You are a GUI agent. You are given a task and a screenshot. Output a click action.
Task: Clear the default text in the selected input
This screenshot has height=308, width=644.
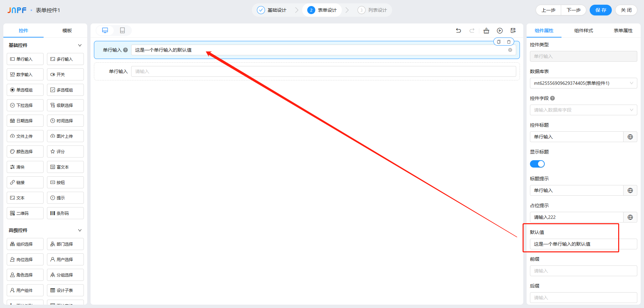510,50
